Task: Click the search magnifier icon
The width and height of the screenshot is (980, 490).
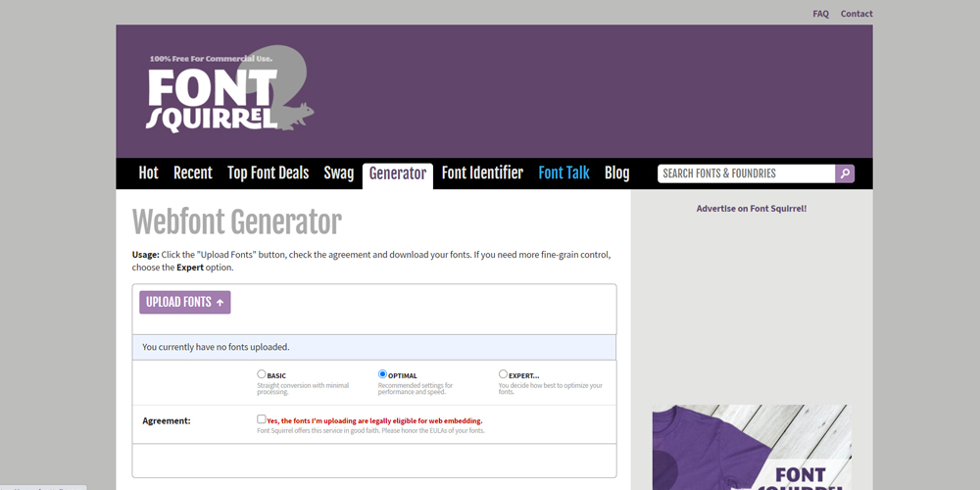Action: 845,173
